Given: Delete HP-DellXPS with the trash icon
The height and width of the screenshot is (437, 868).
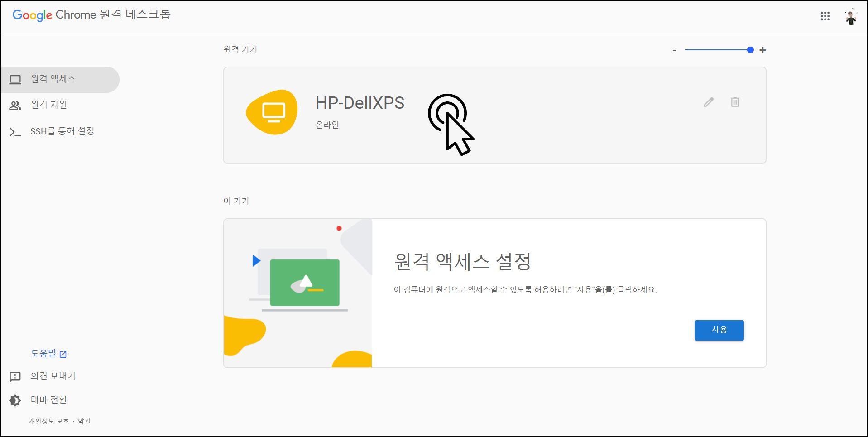Looking at the screenshot, I should [x=735, y=102].
